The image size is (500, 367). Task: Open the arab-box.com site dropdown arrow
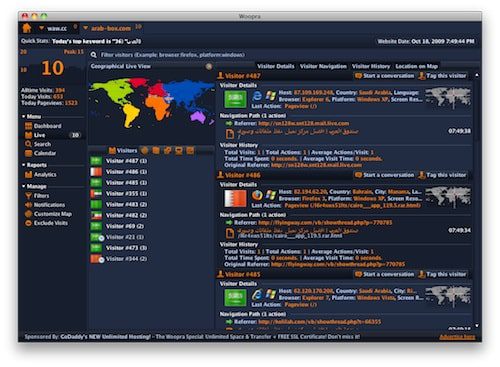(85, 28)
